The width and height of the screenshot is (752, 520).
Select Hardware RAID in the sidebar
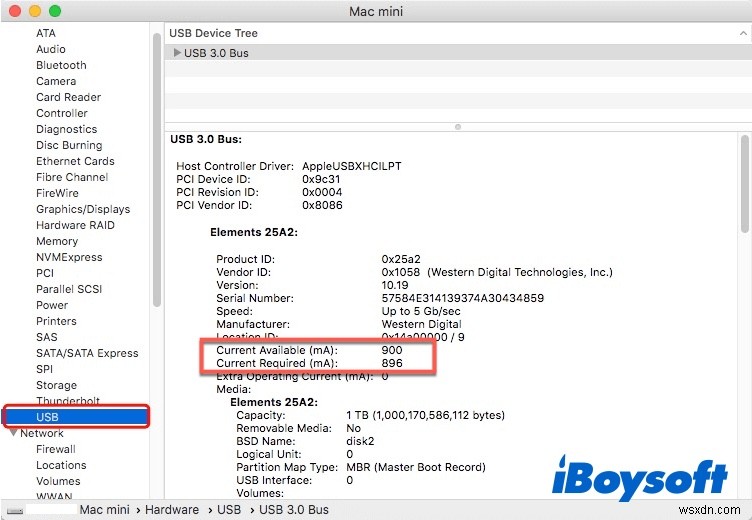tap(75, 225)
